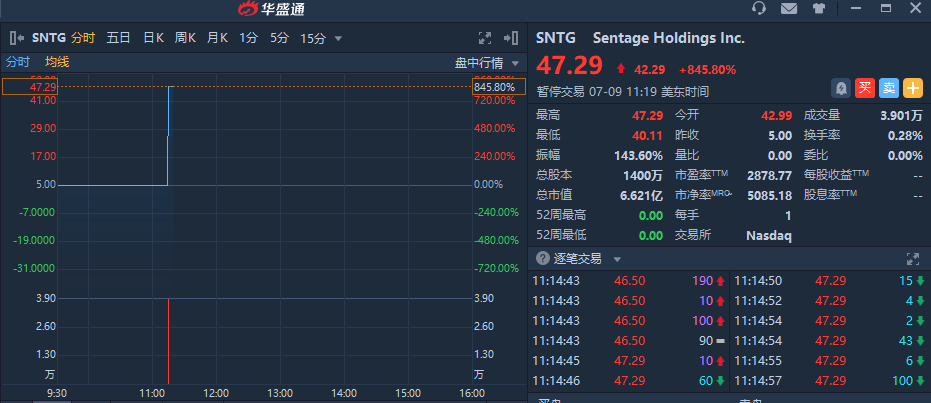
Task: Click the blue 卖 sell button
Action: pyautogui.click(x=889, y=88)
